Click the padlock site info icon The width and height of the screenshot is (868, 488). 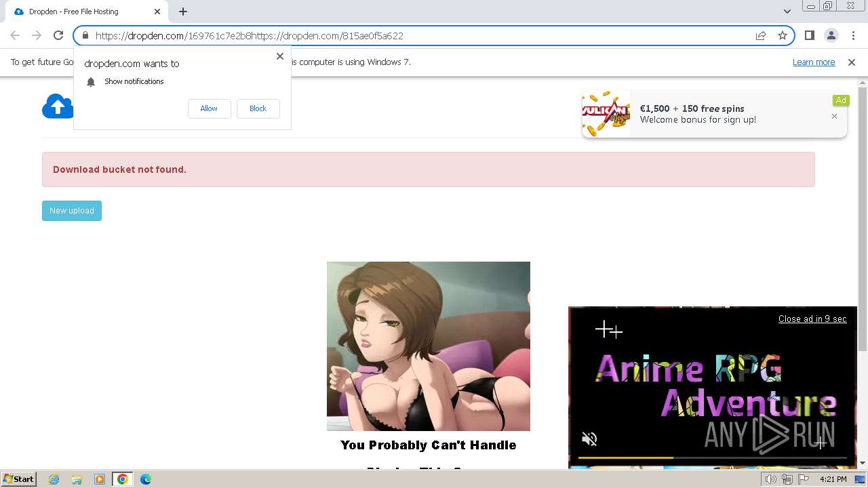(85, 36)
